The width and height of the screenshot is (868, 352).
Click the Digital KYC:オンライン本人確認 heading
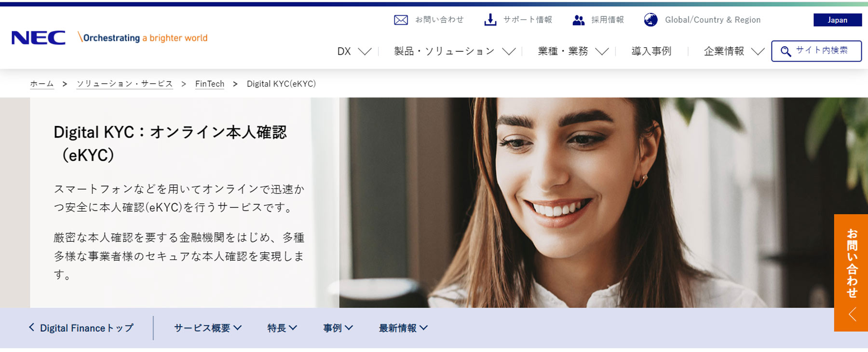[170, 143]
